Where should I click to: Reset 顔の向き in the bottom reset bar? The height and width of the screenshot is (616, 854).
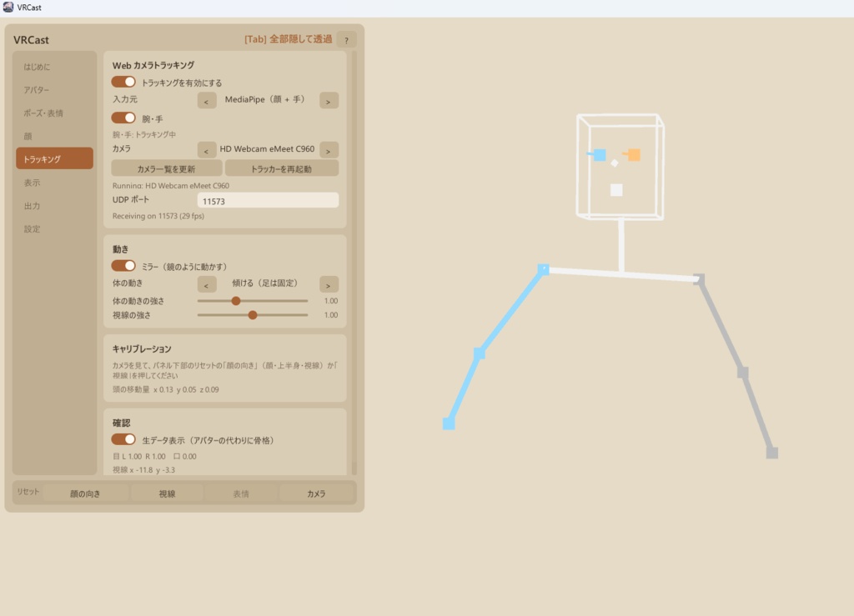point(86,493)
